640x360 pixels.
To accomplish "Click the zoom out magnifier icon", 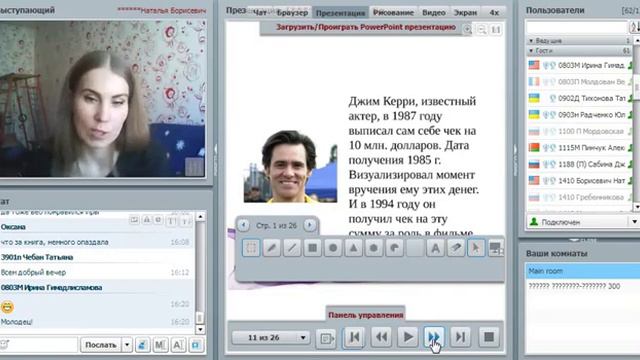I will 482,29.
